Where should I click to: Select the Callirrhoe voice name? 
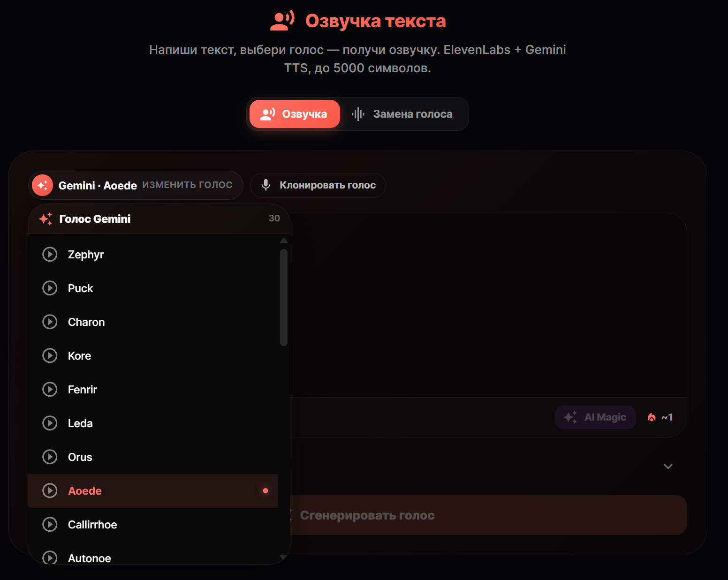tap(92, 525)
